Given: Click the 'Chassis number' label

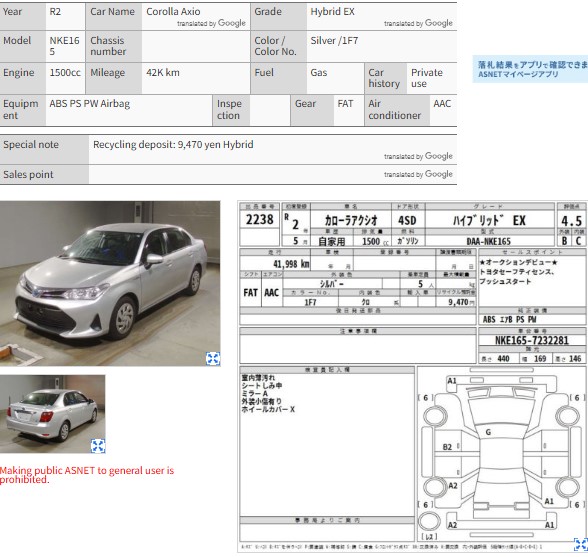Looking at the screenshot, I should (x=108, y=46).
